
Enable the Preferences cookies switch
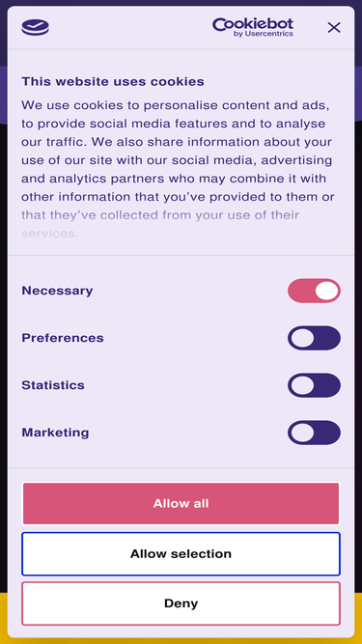pyautogui.click(x=314, y=338)
